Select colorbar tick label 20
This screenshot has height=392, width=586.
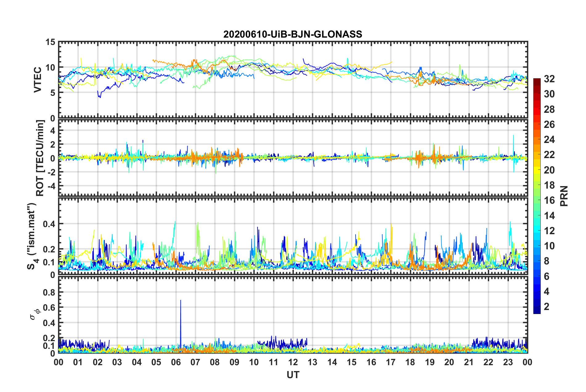(x=549, y=170)
